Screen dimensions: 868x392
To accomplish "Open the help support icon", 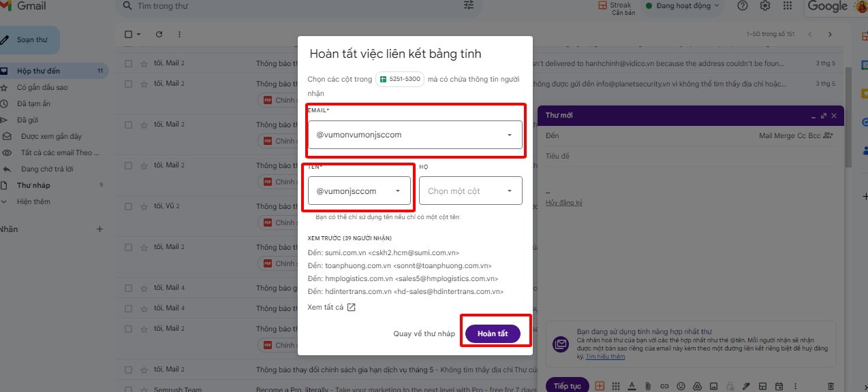I will point(743,5).
